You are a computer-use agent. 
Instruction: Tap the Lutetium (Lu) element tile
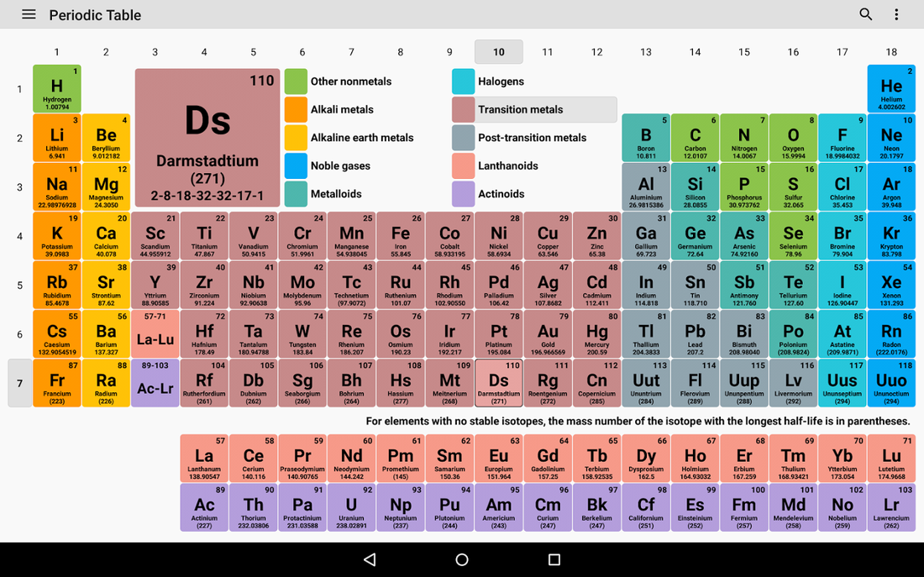(891, 459)
